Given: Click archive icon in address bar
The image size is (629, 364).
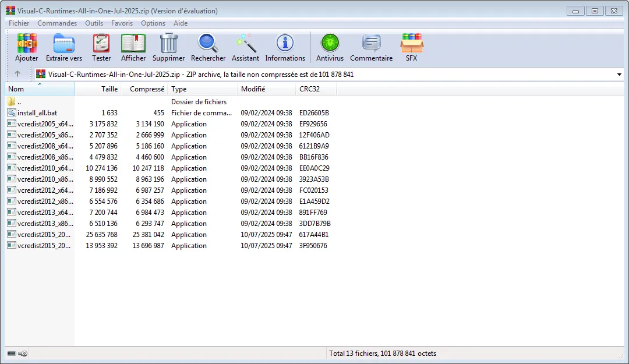Looking at the screenshot, I should coord(41,74).
